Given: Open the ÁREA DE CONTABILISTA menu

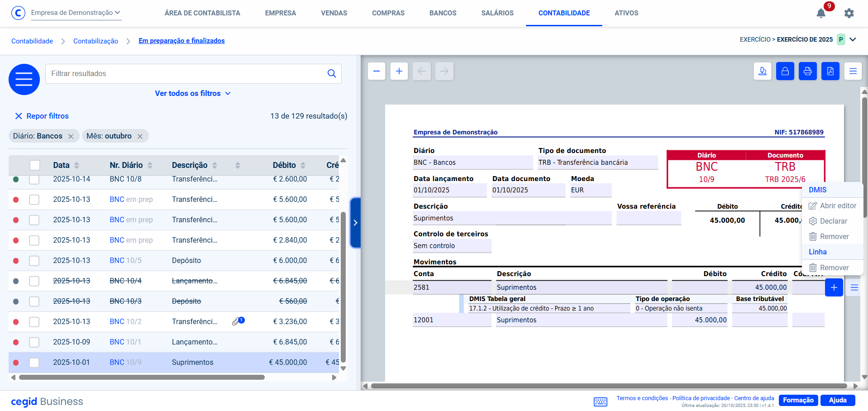Looking at the screenshot, I should [x=202, y=13].
